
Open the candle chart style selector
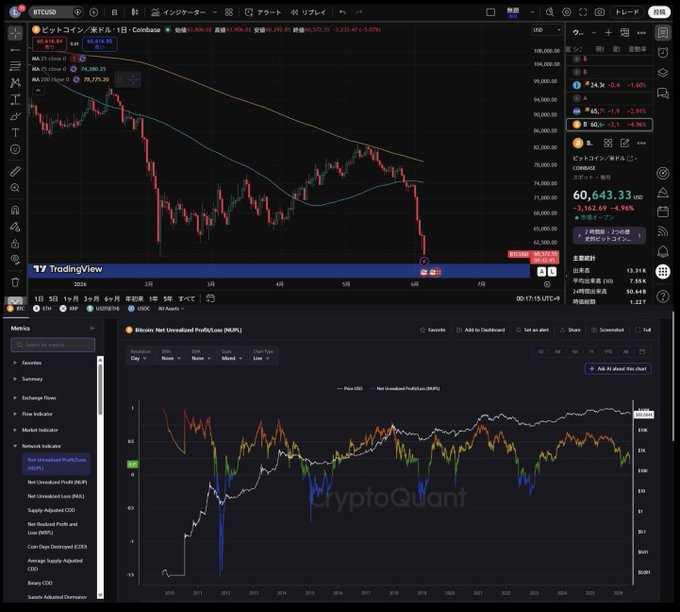[x=135, y=12]
